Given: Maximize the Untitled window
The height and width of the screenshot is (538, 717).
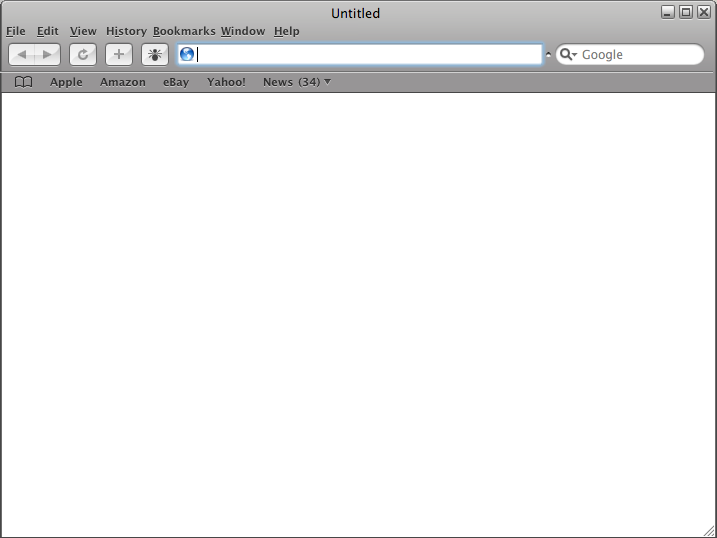Looking at the screenshot, I should tap(686, 12).
